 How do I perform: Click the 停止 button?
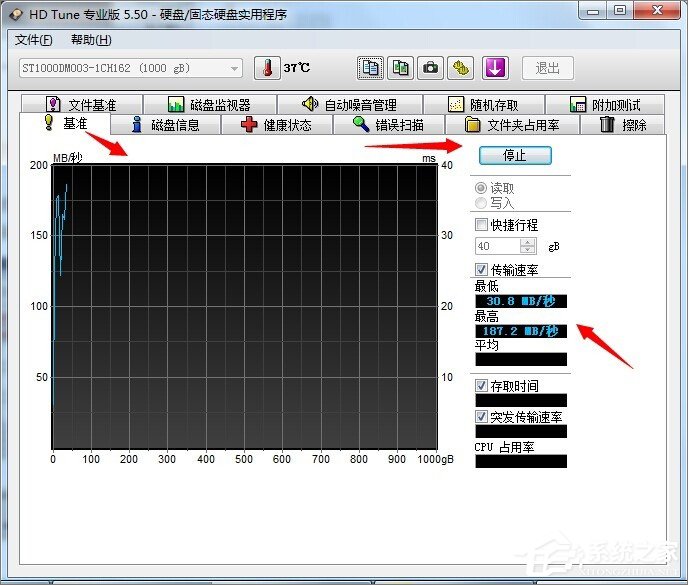click(515, 155)
